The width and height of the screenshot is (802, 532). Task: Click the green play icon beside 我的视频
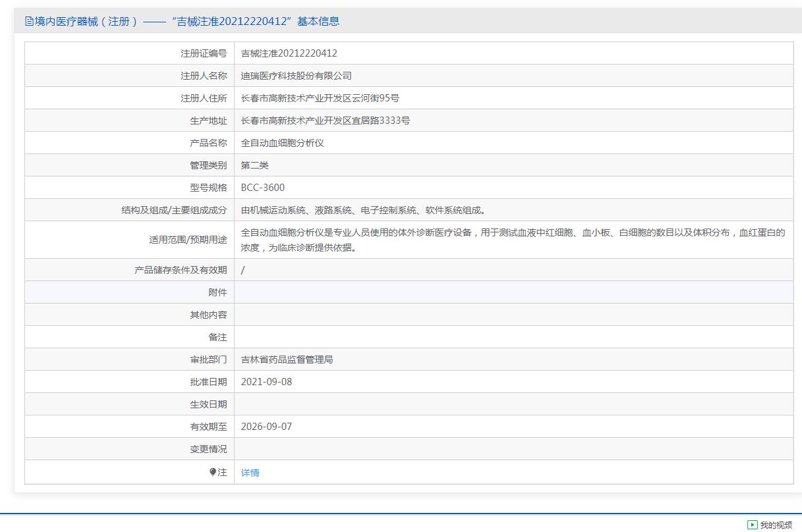tap(752, 525)
